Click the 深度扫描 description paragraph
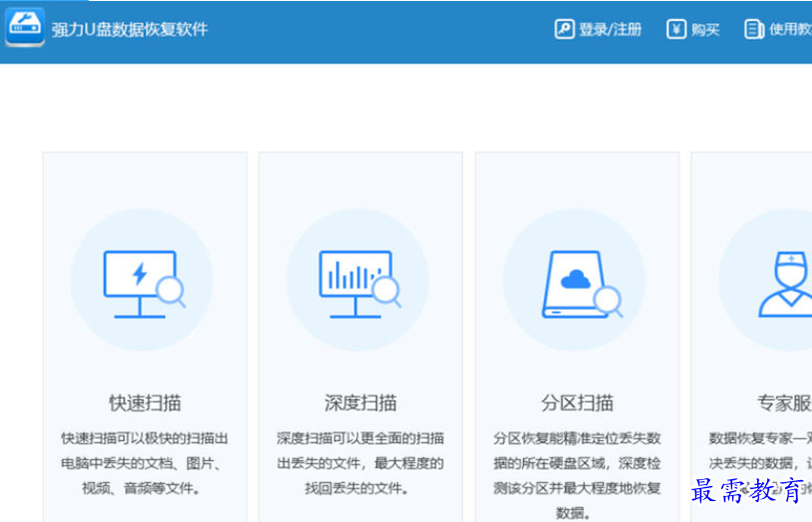Viewport: 812px width, 522px height. click(x=361, y=463)
